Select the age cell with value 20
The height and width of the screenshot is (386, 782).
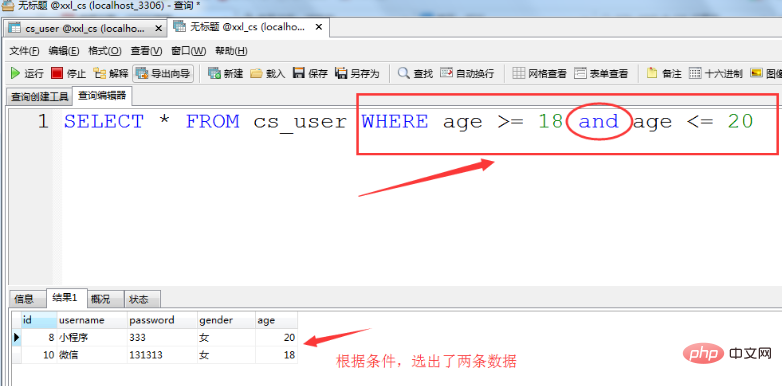point(277,338)
